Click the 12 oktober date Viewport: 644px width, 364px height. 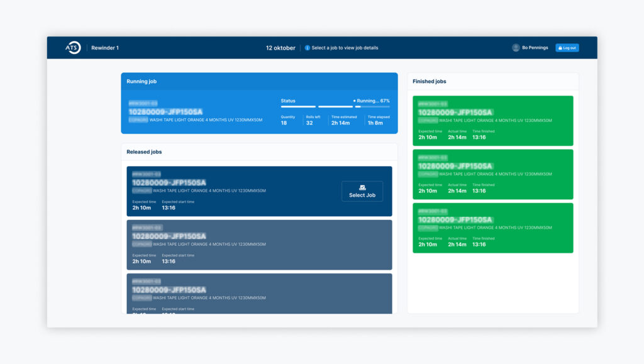point(280,48)
